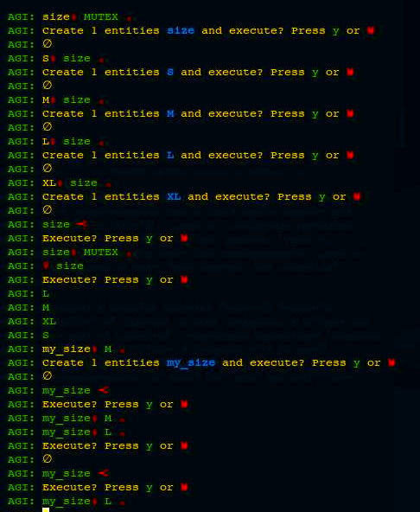Screen dimensions: 420x512
Task: Select 'MUTEX' on the line with green 'size'
Action: coord(101,252)
